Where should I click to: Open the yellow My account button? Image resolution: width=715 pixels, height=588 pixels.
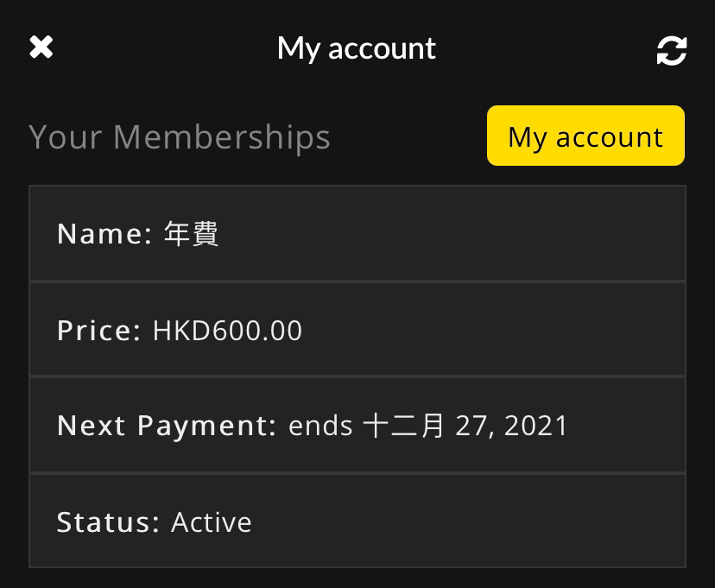[585, 136]
